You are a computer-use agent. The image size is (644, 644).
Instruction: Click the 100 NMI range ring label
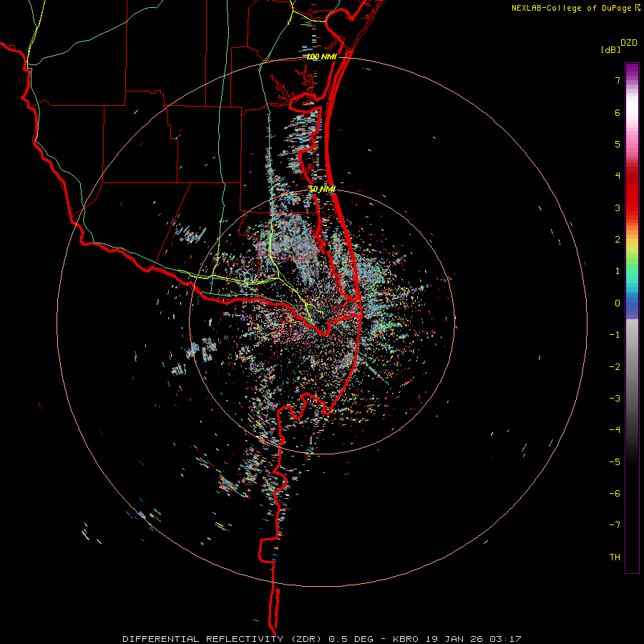(321, 57)
